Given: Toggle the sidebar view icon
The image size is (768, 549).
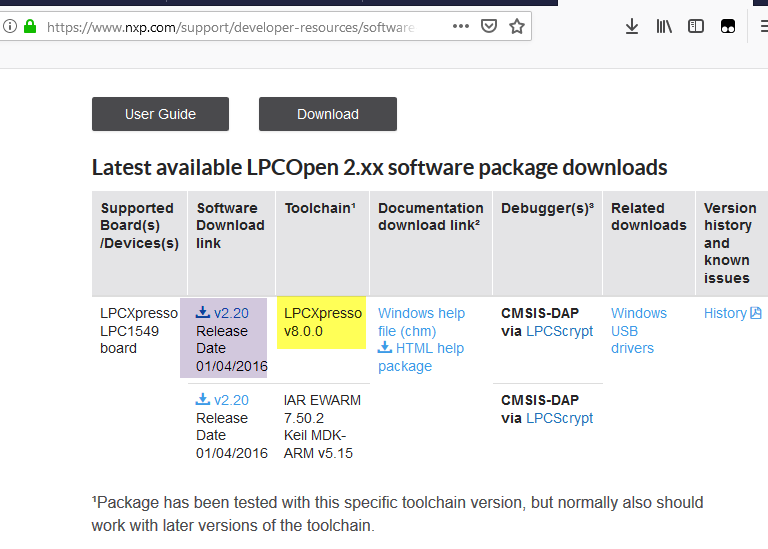Looking at the screenshot, I should click(x=696, y=26).
